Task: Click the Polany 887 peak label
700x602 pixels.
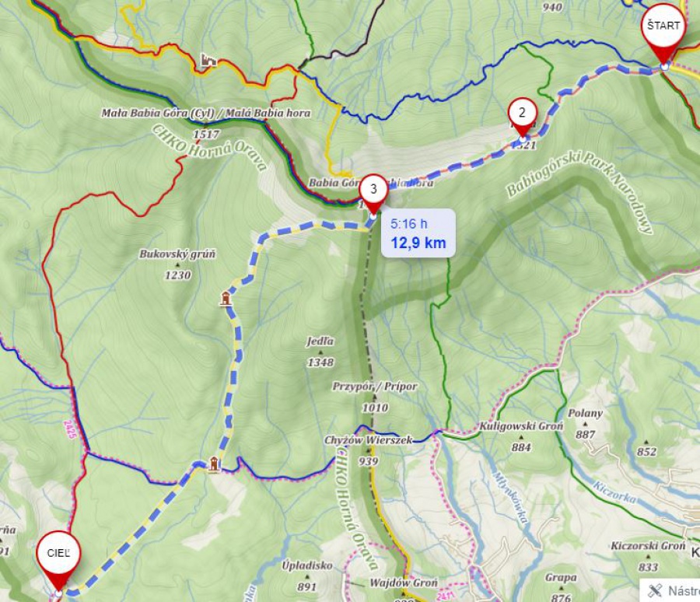Action: tap(585, 423)
